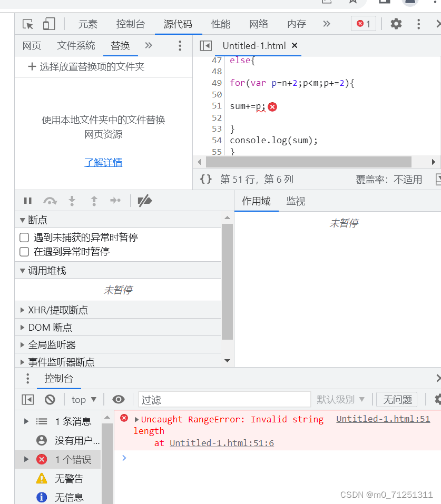Toggle the device emulation toolbar
The image size is (441, 504).
tap(48, 24)
